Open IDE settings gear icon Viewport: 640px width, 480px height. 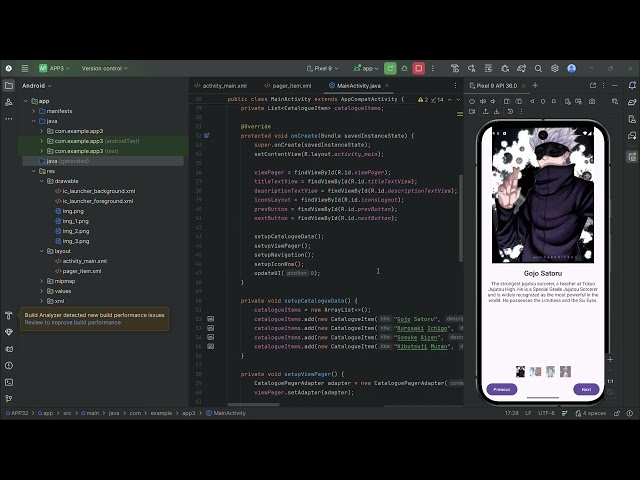555,69
